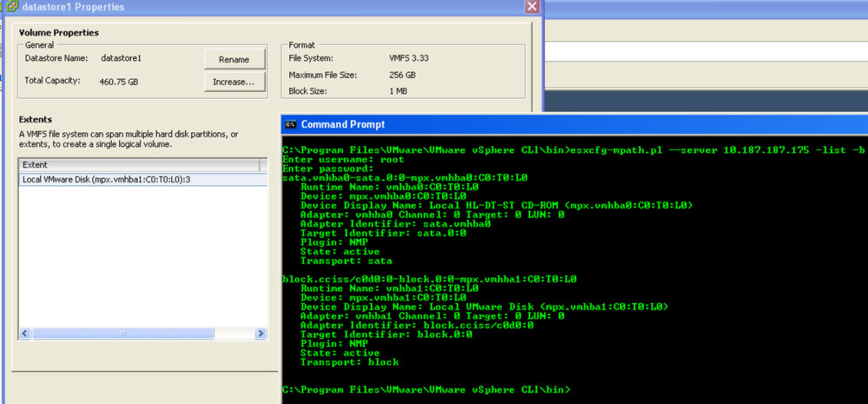Click the 'Enter username: root' line
Image resolution: width=868 pixels, height=404 pixels.
pos(343,160)
